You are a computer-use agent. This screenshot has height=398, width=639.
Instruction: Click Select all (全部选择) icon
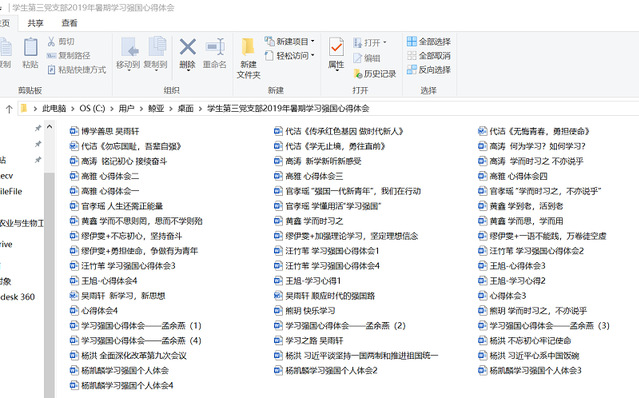(412, 41)
